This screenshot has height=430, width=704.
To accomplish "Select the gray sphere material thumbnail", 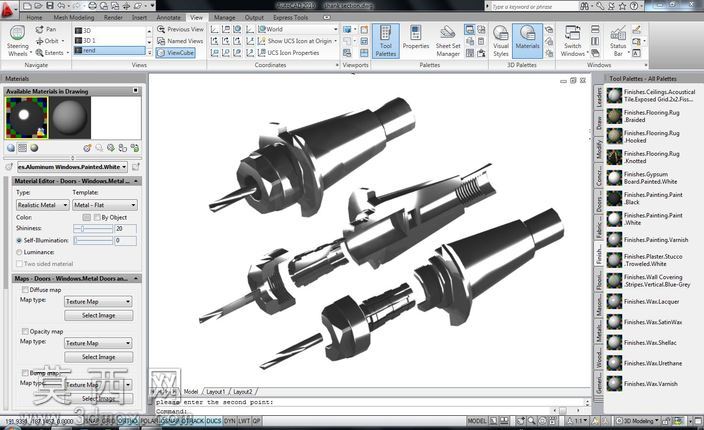I will pyautogui.click(x=70, y=118).
